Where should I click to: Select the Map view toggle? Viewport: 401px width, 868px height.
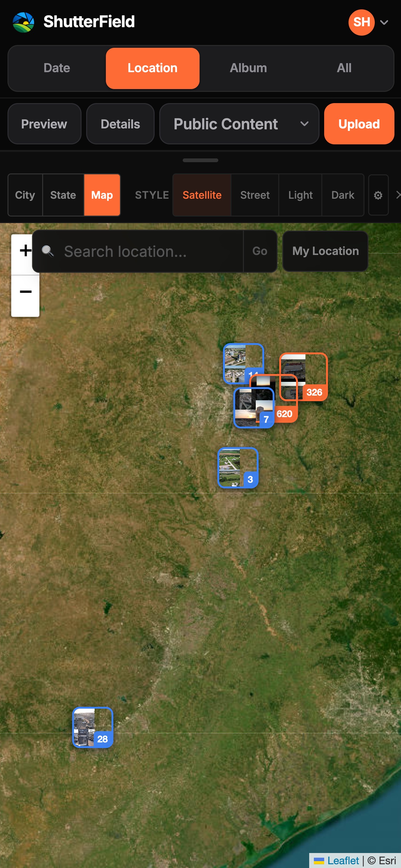pos(102,195)
